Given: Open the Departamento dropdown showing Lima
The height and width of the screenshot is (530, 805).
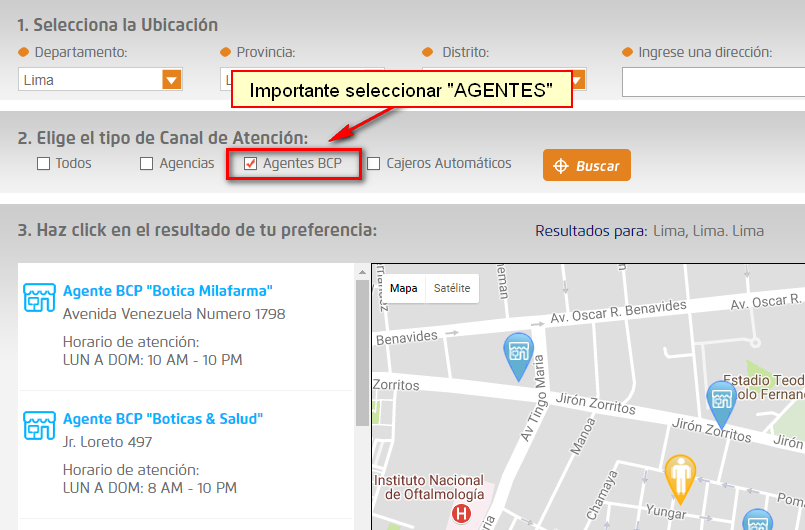Looking at the screenshot, I should 171,80.
